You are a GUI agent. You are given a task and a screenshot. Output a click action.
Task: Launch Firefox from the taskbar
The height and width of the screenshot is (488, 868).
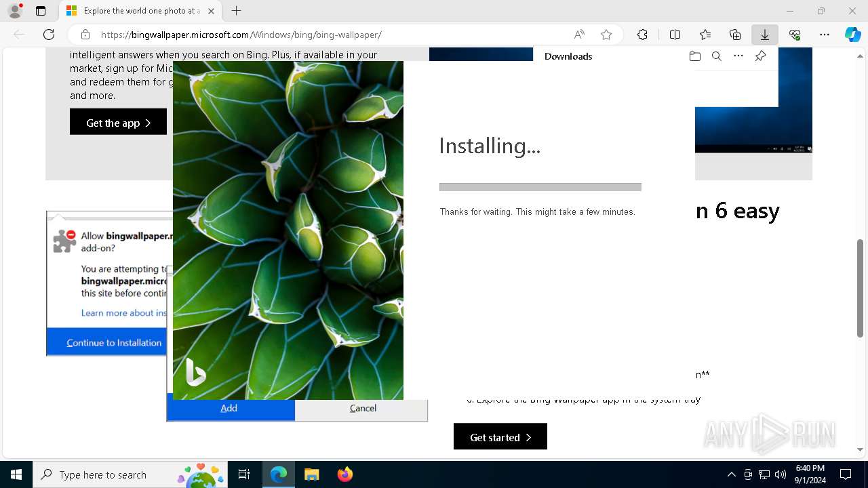(x=344, y=474)
